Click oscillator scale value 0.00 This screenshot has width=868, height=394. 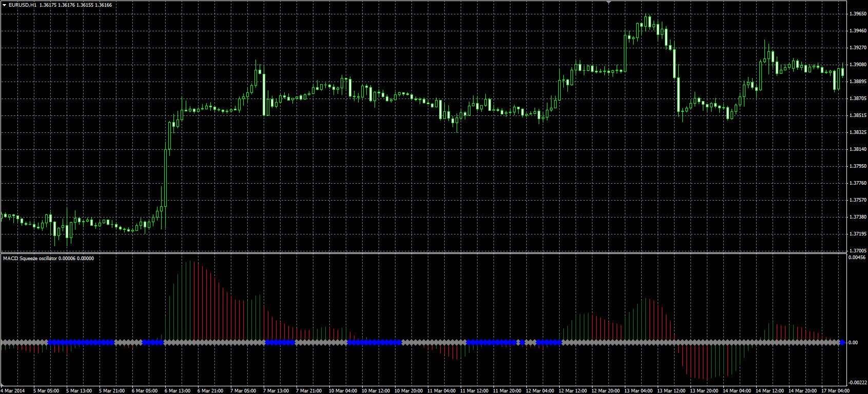[854, 343]
